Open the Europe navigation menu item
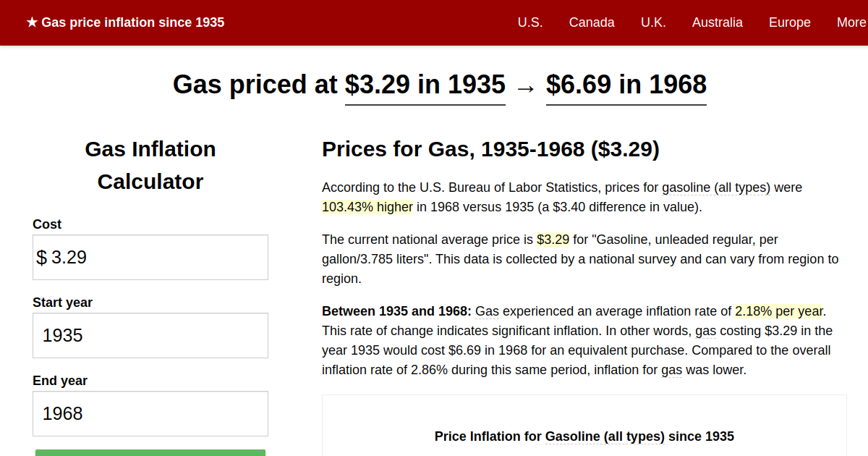868x456 pixels. (x=789, y=22)
